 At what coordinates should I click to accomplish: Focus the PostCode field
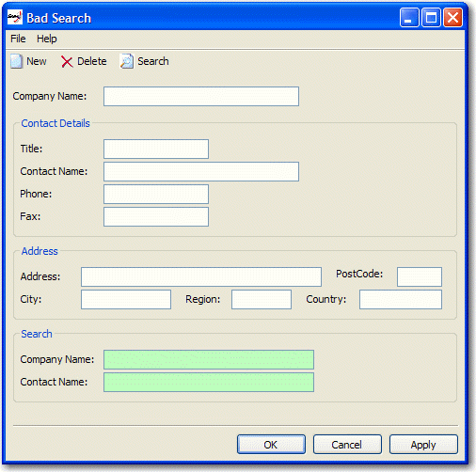[420, 277]
